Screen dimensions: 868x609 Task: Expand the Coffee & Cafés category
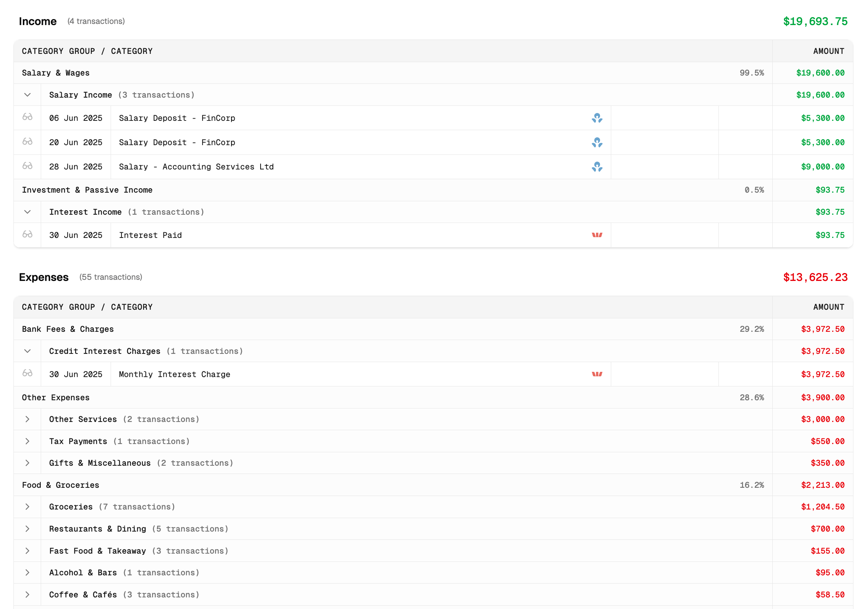[x=27, y=594]
